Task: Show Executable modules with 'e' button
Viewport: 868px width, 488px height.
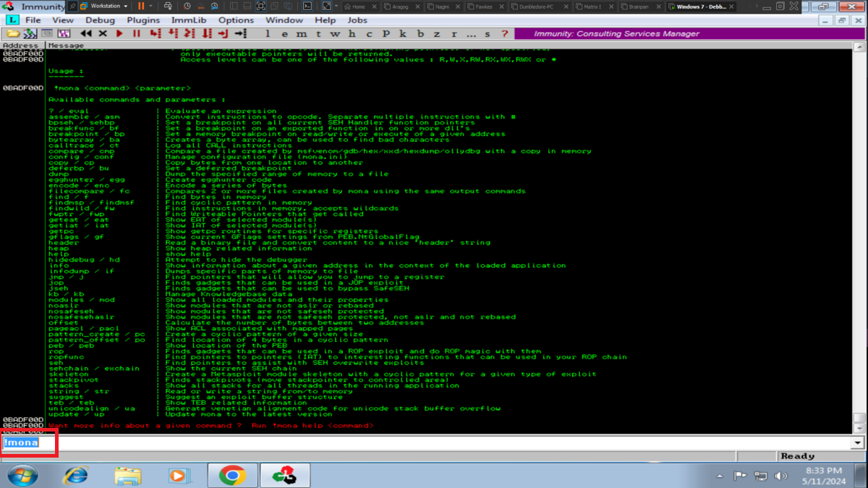Action: click(284, 33)
